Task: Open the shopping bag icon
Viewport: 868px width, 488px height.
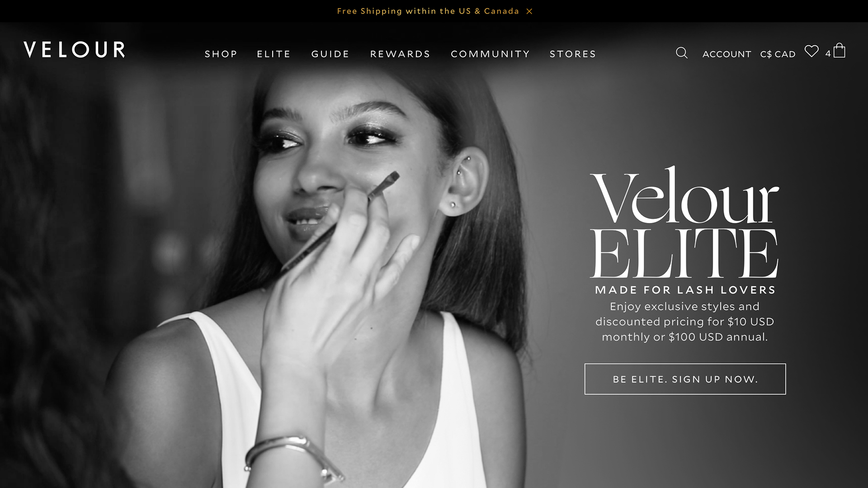Action: tap(840, 50)
